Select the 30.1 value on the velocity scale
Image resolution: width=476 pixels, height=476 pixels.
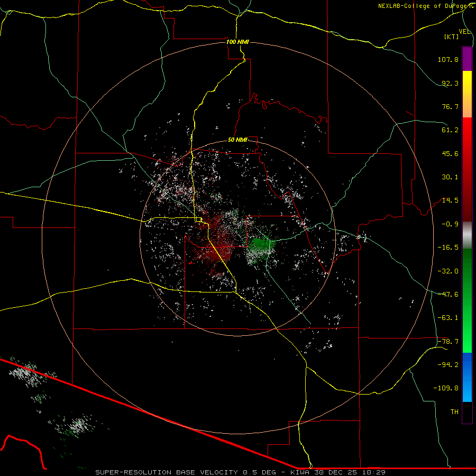450,177
